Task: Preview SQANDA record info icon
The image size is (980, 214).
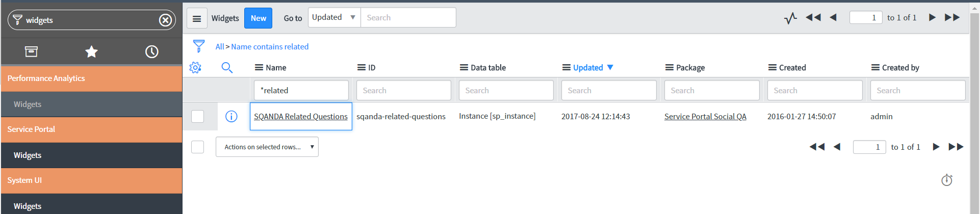Action: [x=231, y=117]
